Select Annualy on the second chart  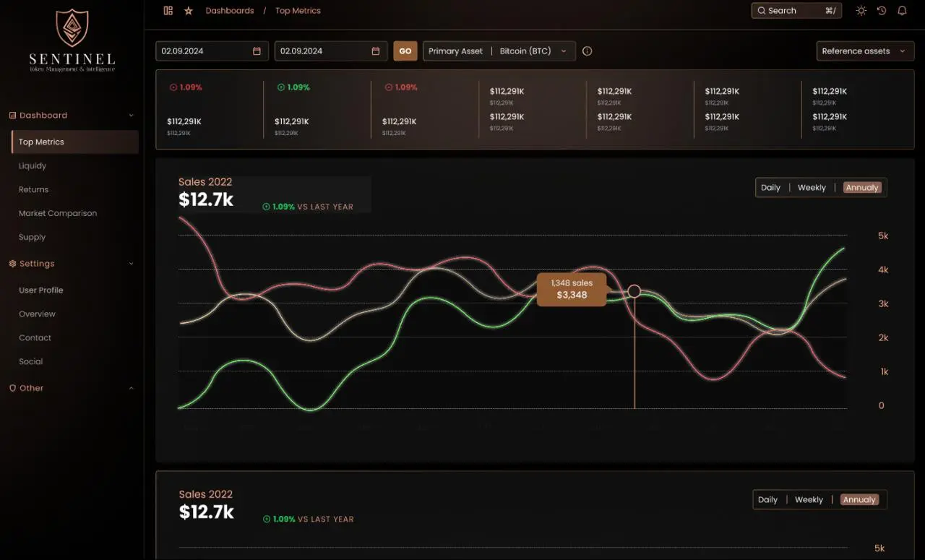click(859, 500)
